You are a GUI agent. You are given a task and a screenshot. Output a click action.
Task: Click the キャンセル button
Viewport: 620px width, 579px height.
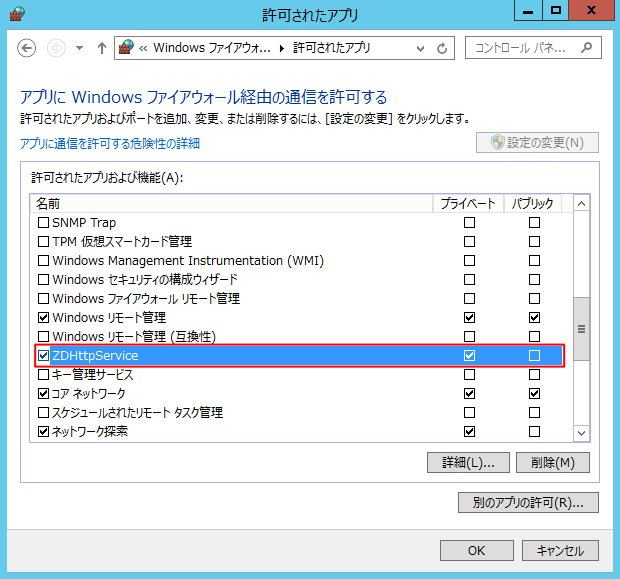tap(560, 551)
